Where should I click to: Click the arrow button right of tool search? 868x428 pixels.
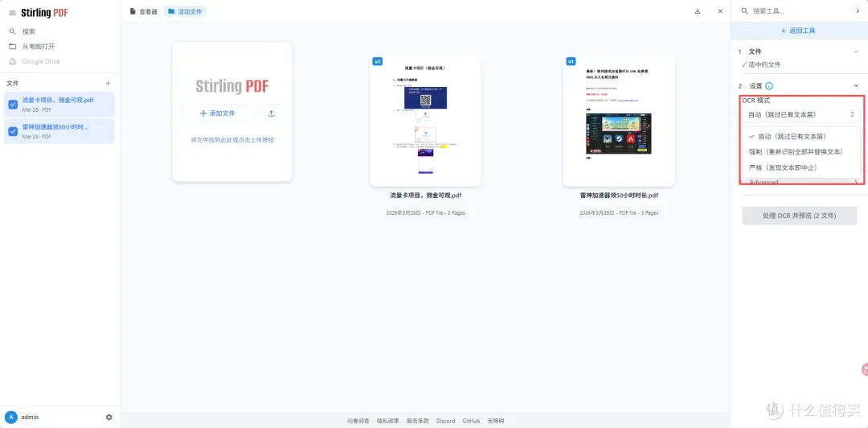coord(858,11)
